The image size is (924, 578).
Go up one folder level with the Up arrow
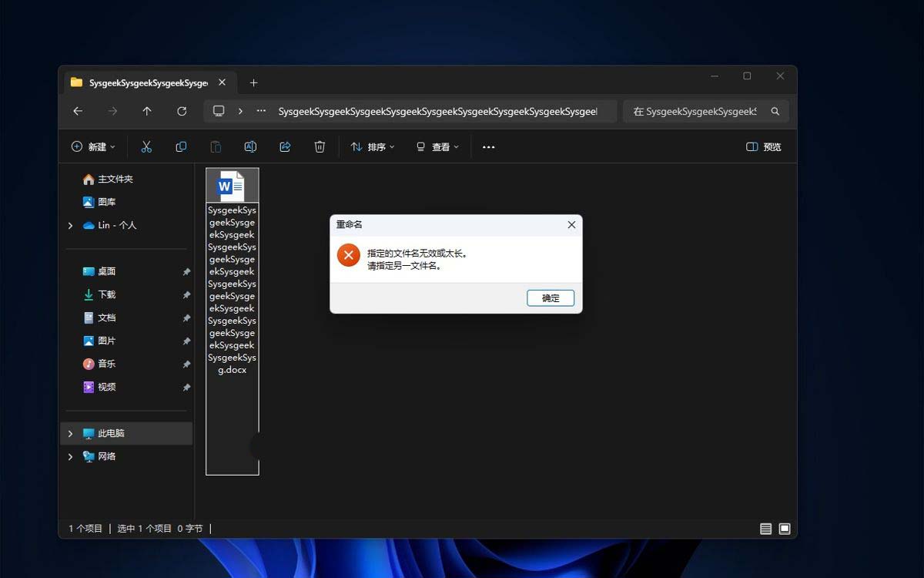(147, 111)
